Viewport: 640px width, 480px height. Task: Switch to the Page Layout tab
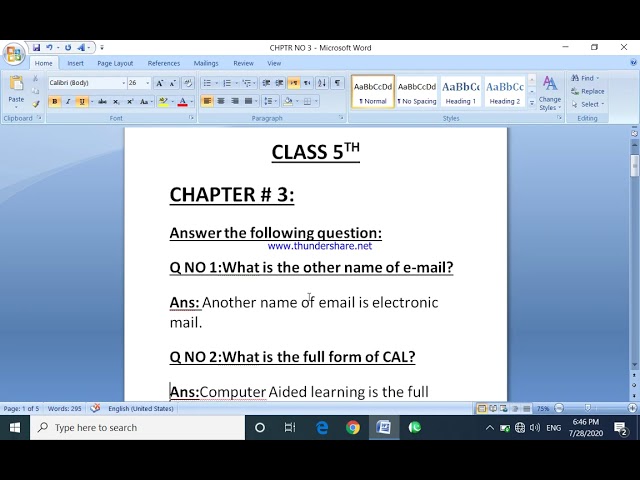coord(115,63)
